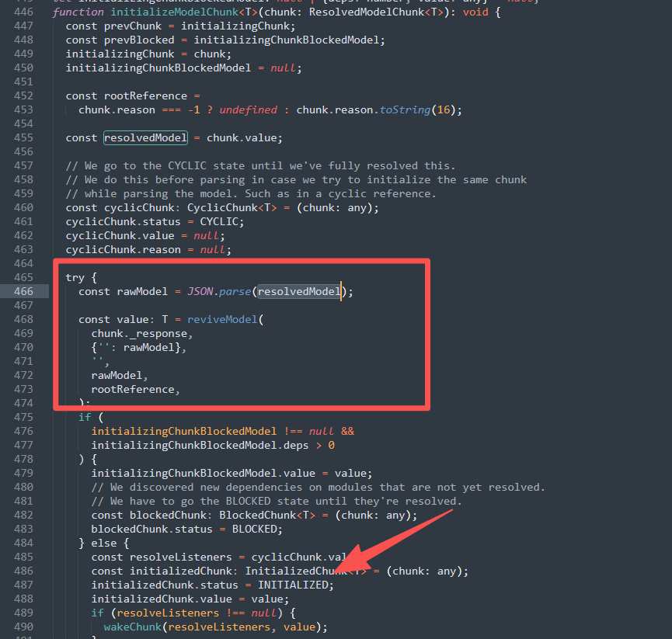Click line number 490 in the gutter
Viewport: 672px width, 639px height.
[22, 627]
